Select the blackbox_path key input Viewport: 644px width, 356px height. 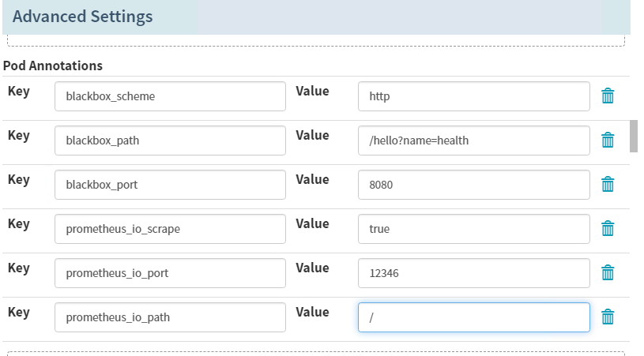pyautogui.click(x=170, y=141)
